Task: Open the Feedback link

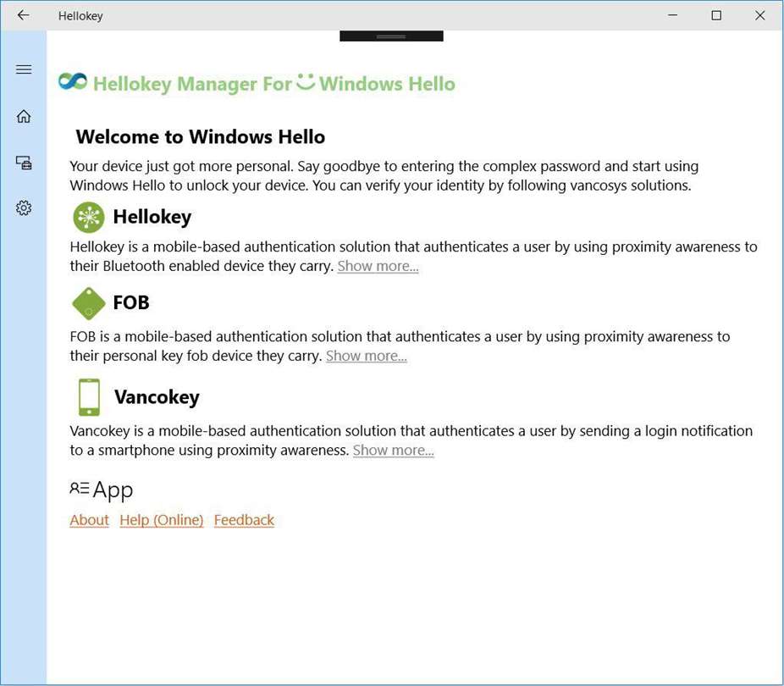Action: 244,520
